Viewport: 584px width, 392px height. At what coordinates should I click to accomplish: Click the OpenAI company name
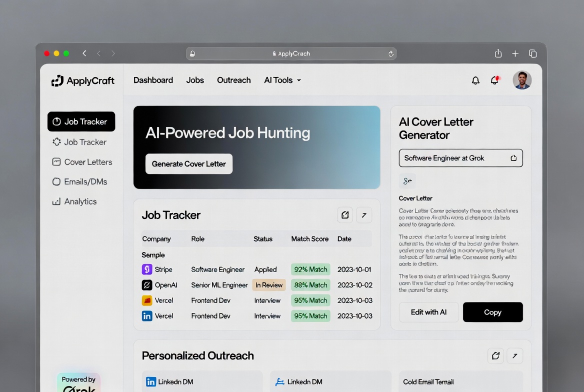(x=165, y=285)
